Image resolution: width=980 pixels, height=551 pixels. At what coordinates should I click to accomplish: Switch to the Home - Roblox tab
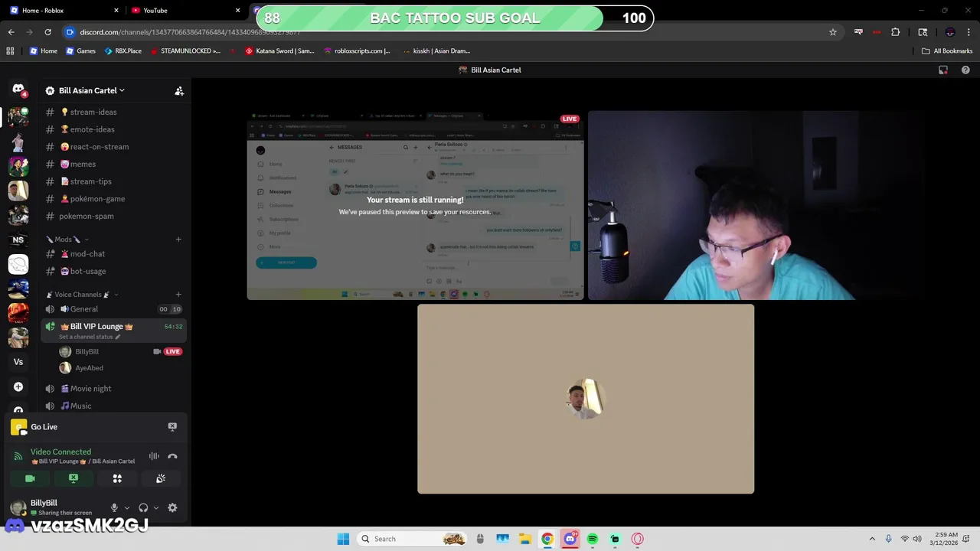(x=64, y=11)
